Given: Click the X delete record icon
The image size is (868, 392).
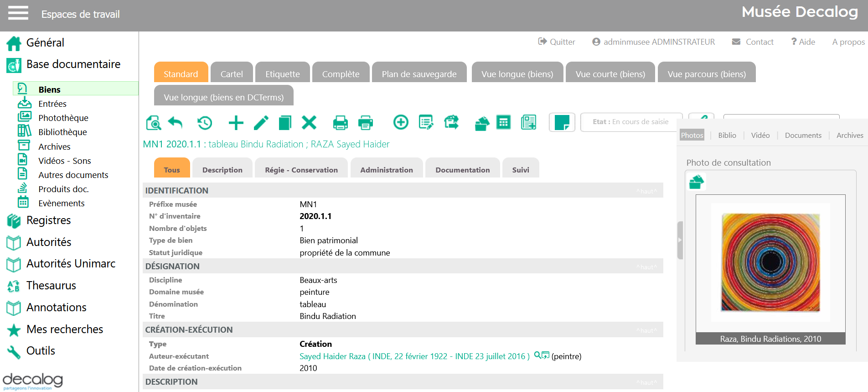Looking at the screenshot, I should tap(309, 122).
